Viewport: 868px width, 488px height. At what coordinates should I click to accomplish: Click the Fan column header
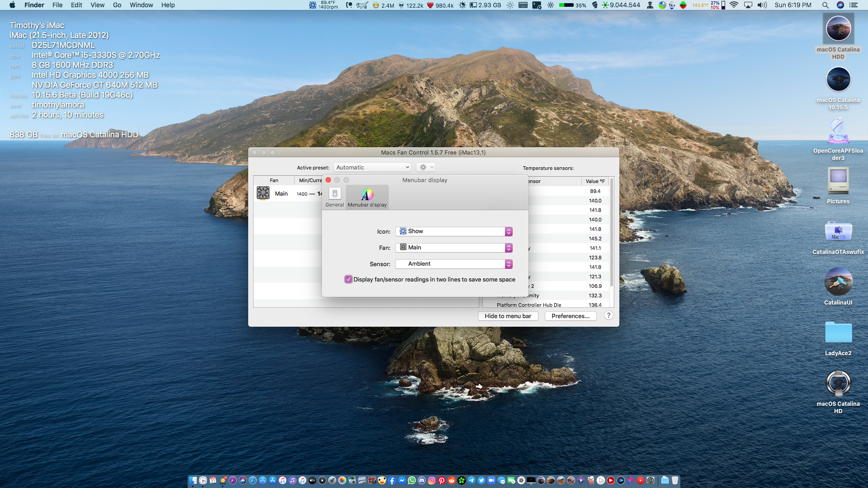pos(274,180)
